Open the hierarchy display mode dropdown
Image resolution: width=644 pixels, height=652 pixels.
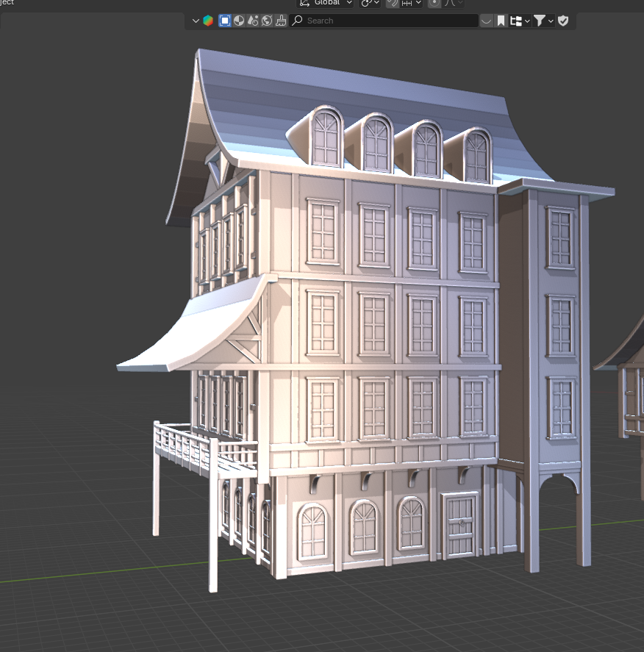[x=520, y=21]
